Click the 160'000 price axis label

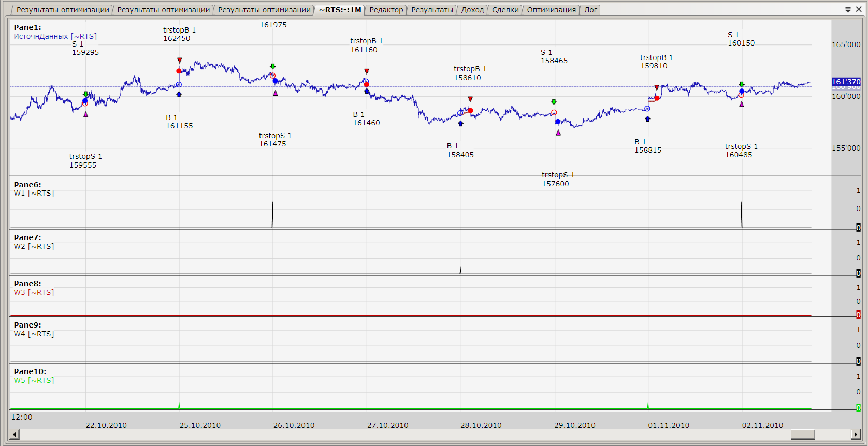click(x=846, y=96)
